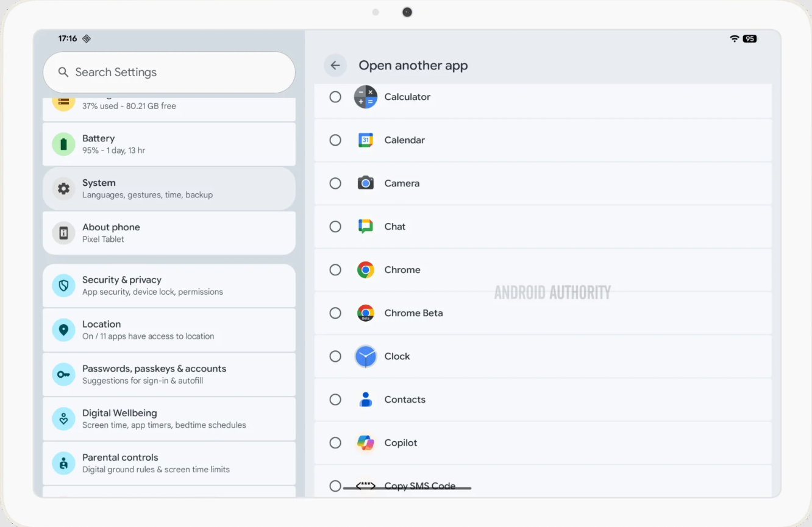Viewport: 812px width, 527px height.
Task: Click the Chat app icon
Action: click(366, 227)
